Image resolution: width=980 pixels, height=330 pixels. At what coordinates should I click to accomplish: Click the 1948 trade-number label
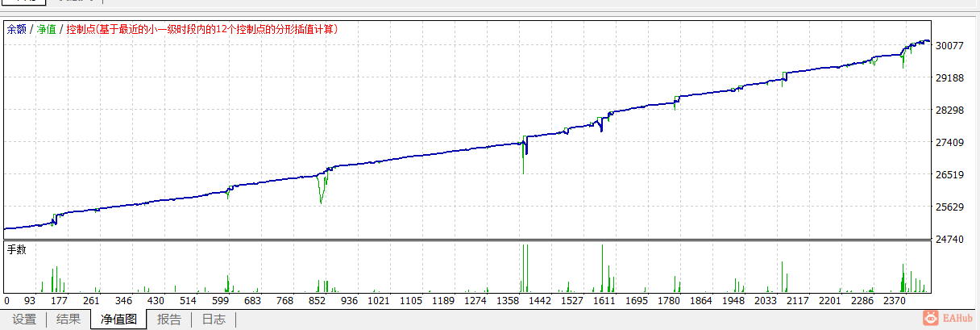(x=733, y=300)
